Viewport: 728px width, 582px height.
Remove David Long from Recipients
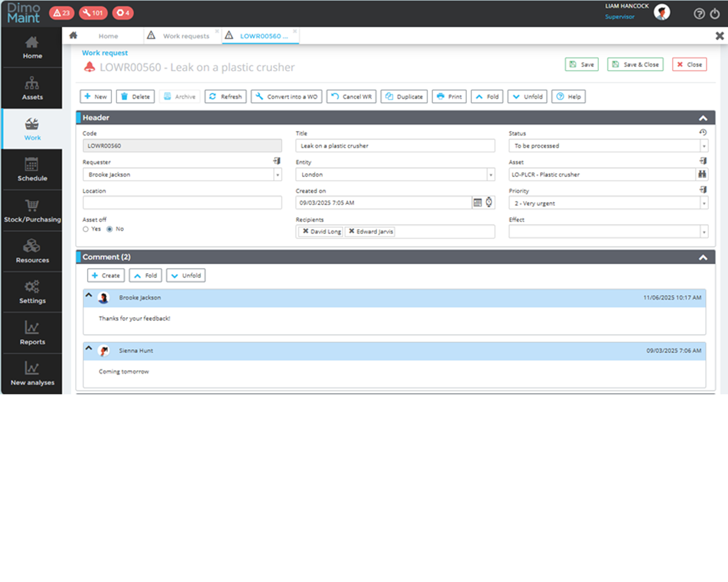point(305,231)
